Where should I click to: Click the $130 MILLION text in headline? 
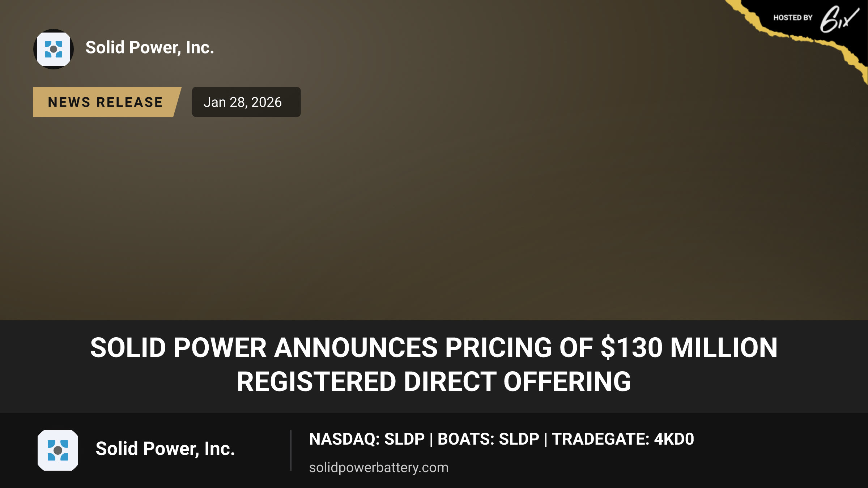click(x=689, y=348)
